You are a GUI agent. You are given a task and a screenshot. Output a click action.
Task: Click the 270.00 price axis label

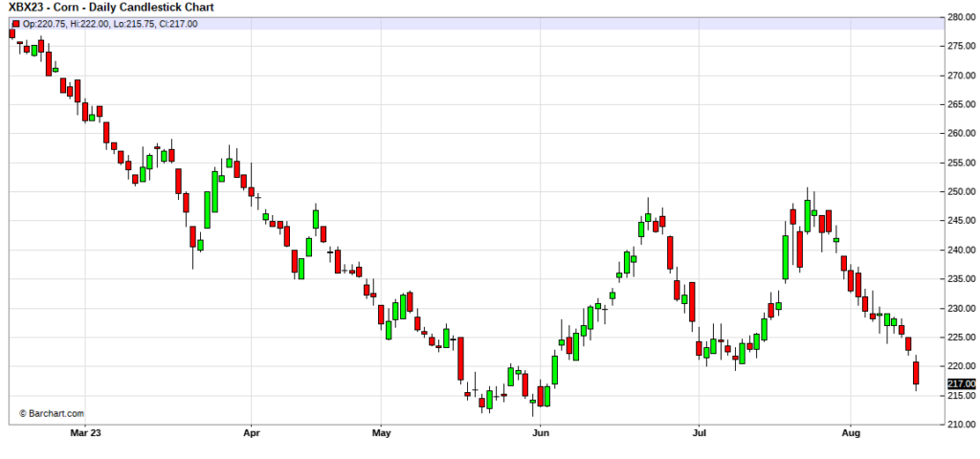(x=962, y=76)
